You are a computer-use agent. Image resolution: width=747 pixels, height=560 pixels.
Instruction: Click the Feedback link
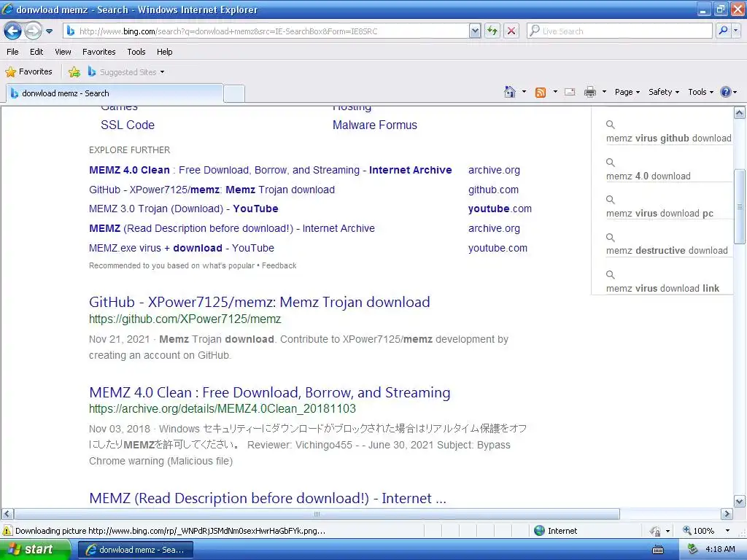click(279, 265)
